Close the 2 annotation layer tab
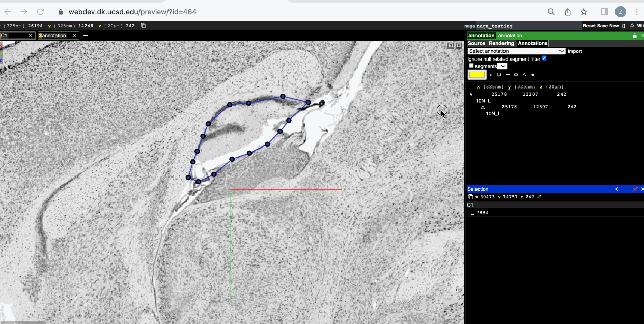644x324 pixels. pos(74,35)
